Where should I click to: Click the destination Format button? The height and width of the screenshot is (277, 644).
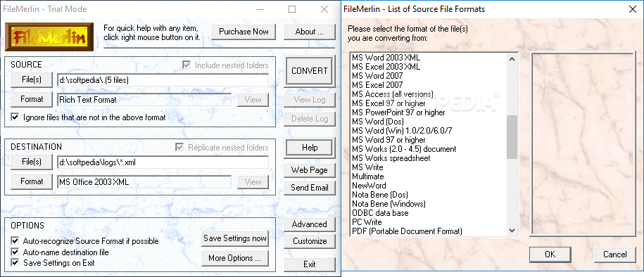pyautogui.click(x=32, y=181)
